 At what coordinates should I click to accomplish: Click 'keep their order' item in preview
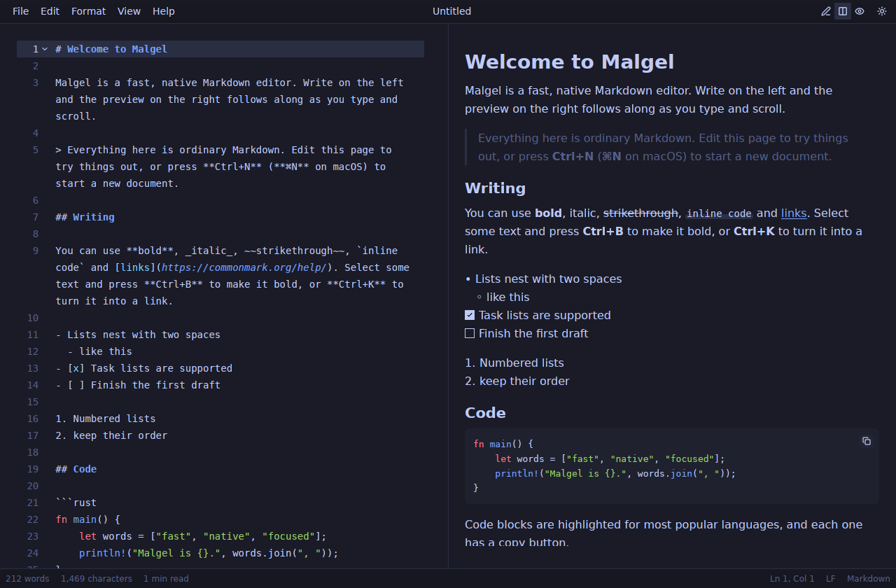524,381
